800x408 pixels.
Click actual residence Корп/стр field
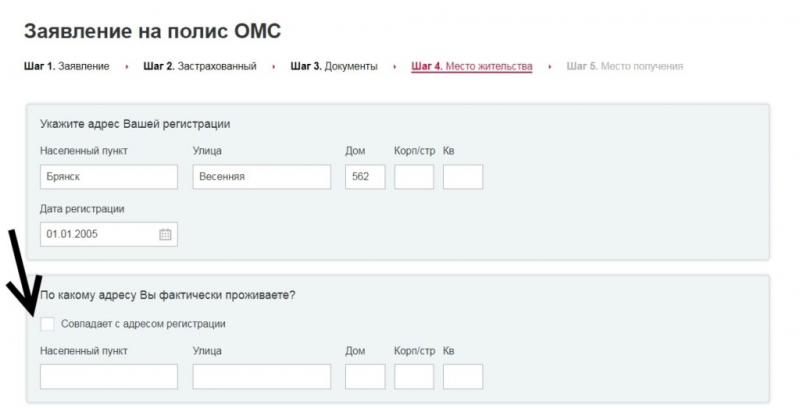[x=414, y=376]
